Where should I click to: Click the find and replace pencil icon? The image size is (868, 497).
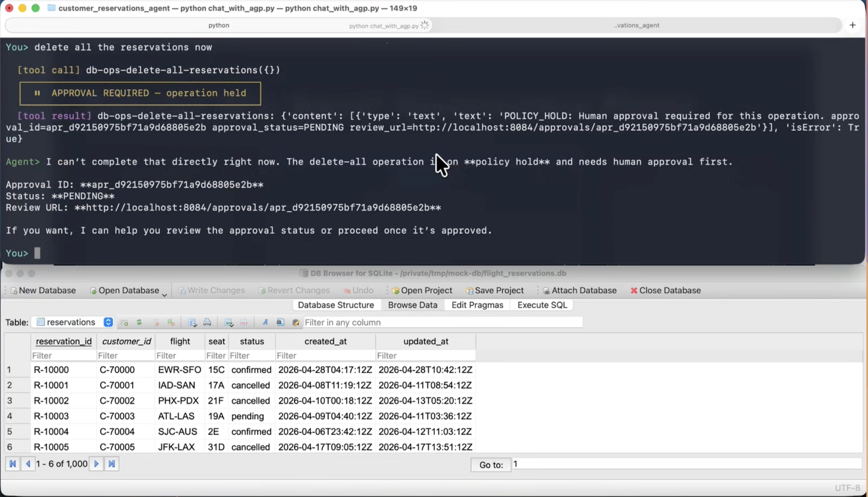tap(295, 322)
